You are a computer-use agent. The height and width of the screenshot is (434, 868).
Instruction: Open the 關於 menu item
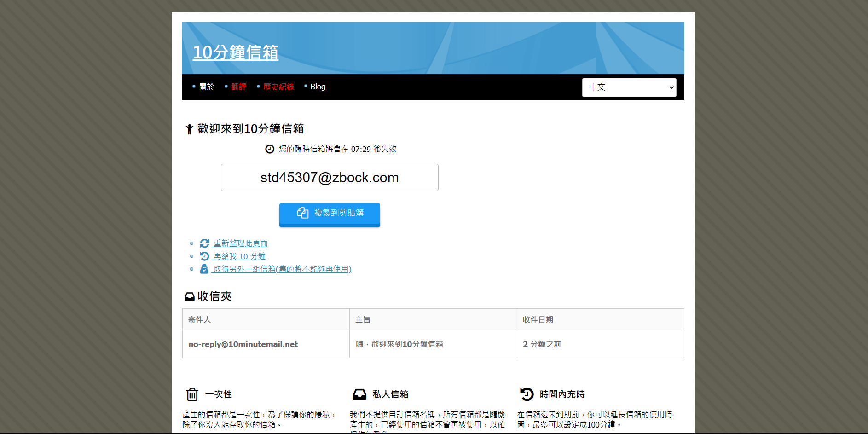(x=206, y=87)
